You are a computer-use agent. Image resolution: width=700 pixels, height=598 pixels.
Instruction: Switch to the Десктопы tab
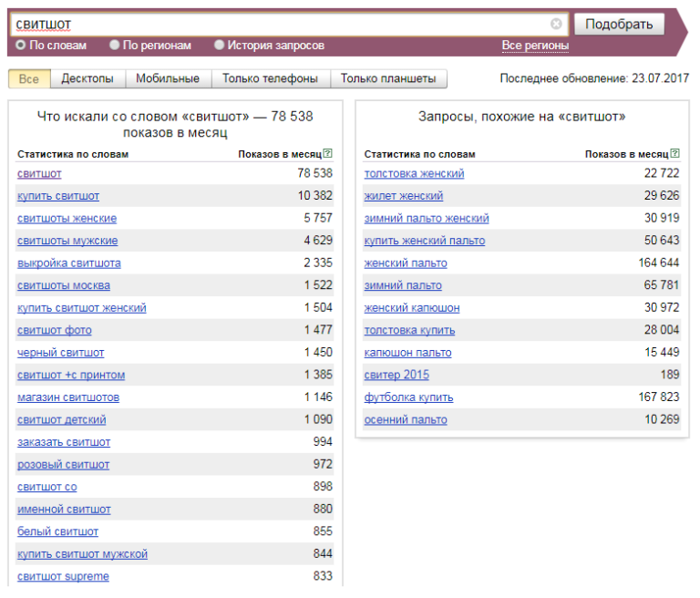tap(87, 78)
